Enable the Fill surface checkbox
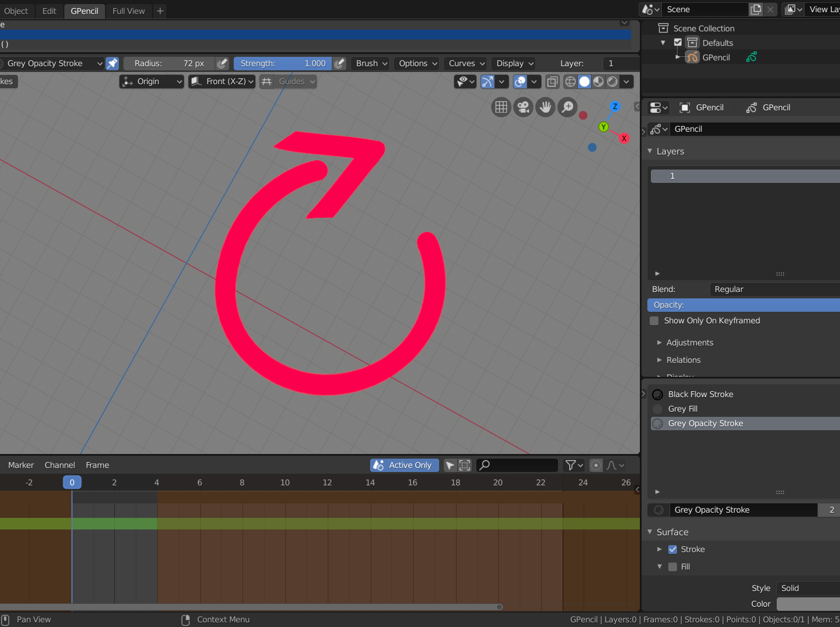This screenshot has width=840, height=627. (673, 567)
